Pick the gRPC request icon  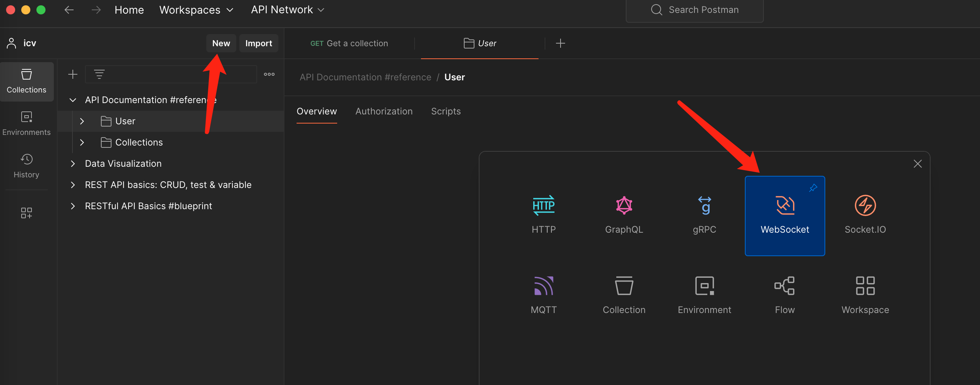pyautogui.click(x=704, y=206)
